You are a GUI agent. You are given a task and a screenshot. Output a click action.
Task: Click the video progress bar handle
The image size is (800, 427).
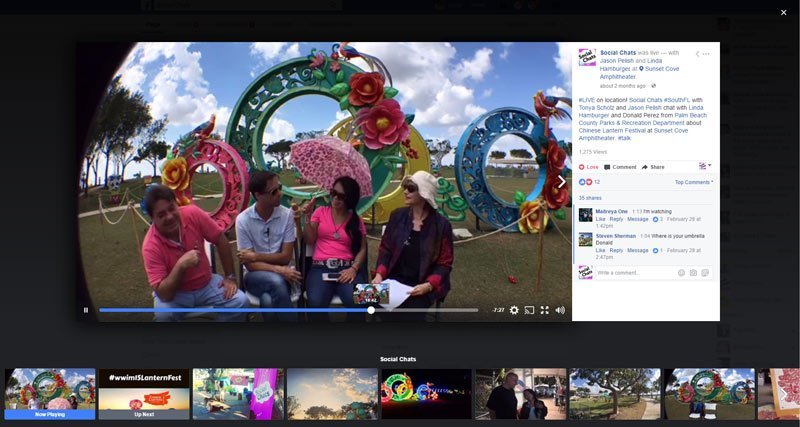[371, 310]
